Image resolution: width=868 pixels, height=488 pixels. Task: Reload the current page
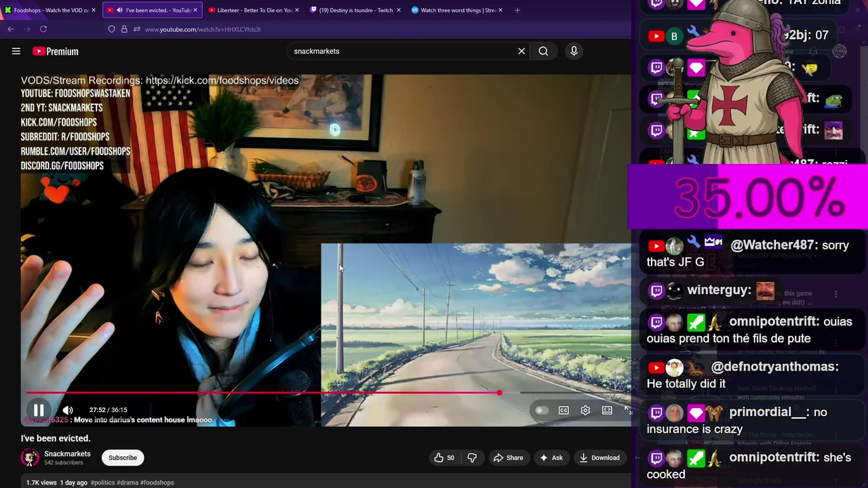[x=43, y=29]
